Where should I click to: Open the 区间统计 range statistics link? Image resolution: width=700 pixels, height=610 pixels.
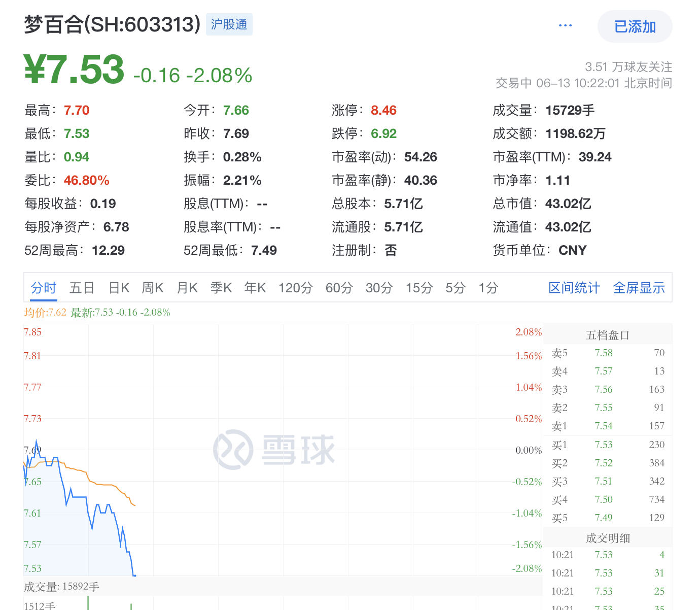tap(574, 288)
